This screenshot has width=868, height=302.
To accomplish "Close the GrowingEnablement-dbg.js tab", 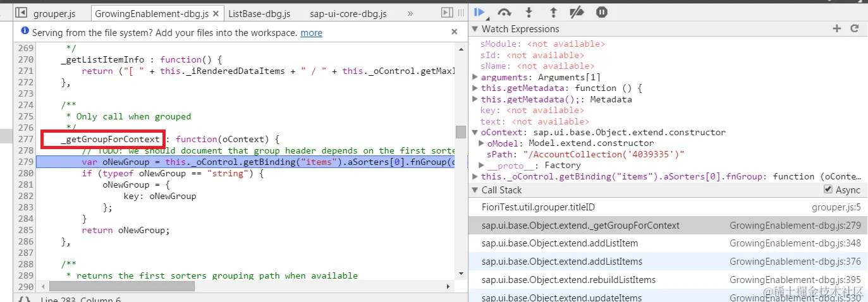I will (x=216, y=13).
